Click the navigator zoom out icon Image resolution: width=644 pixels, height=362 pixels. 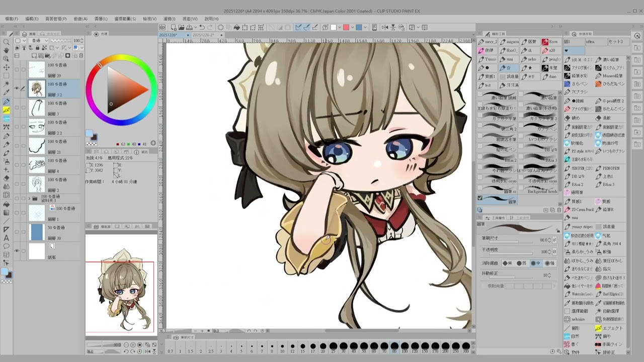click(126, 345)
